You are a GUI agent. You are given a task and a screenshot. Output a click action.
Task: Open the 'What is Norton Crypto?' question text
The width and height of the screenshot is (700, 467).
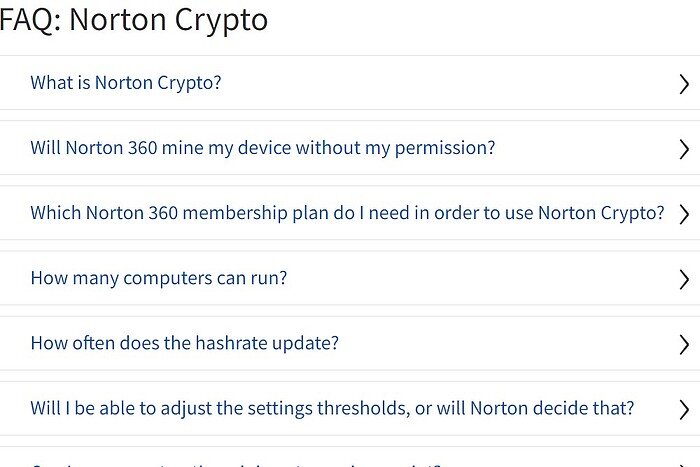[x=126, y=83]
